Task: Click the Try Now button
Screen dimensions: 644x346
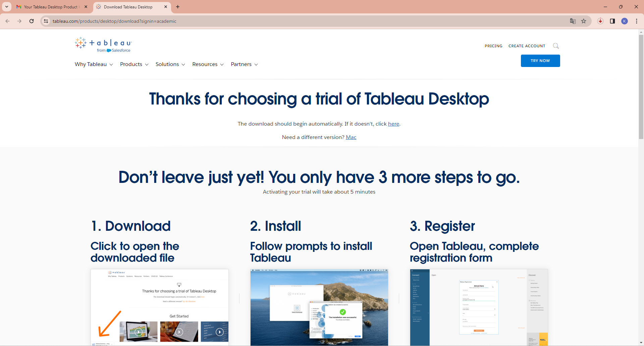Action: pyautogui.click(x=540, y=61)
